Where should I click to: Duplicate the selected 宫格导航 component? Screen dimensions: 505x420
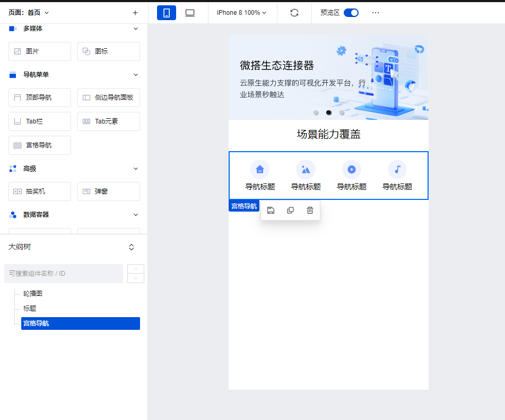click(x=290, y=211)
